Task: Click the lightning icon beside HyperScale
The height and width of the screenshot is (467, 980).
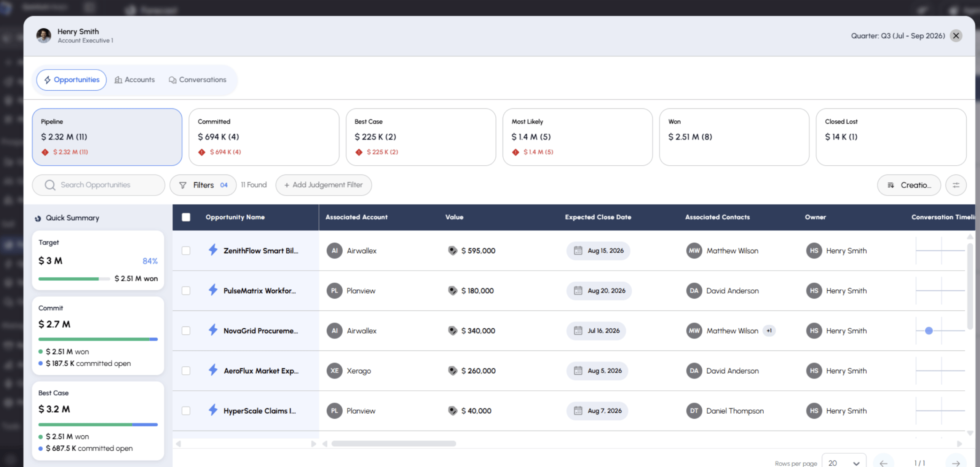Action: pos(213,410)
